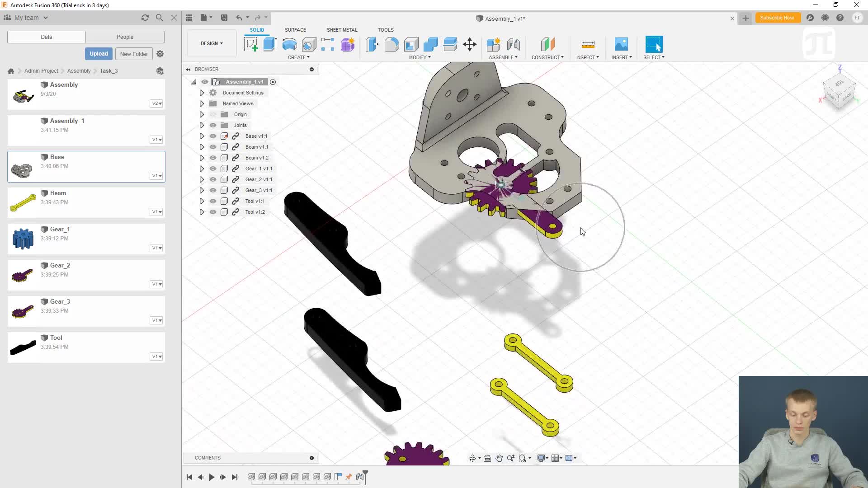Open the CREATE menu dropdown
This screenshot has height=488, width=868.
299,57
